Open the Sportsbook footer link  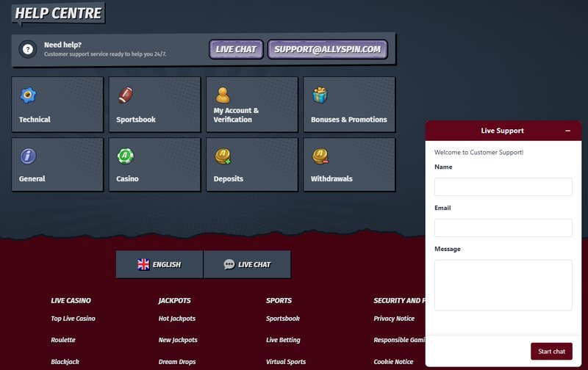point(283,319)
